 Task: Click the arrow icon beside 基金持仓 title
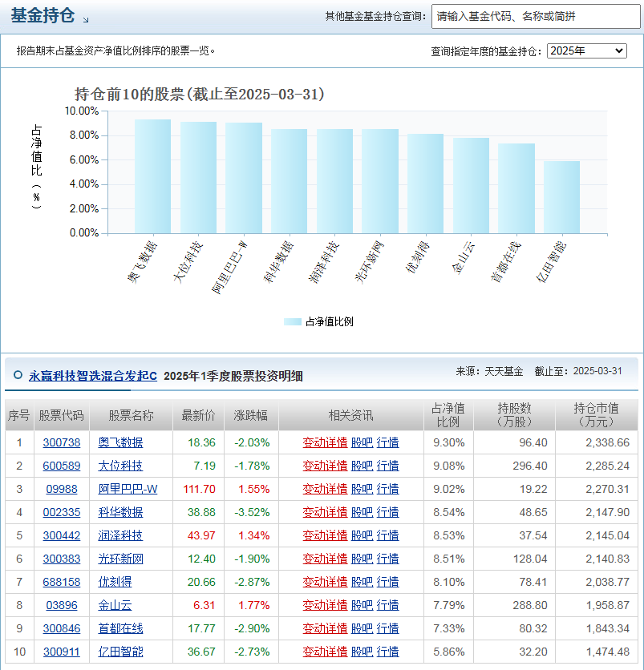click(x=86, y=20)
